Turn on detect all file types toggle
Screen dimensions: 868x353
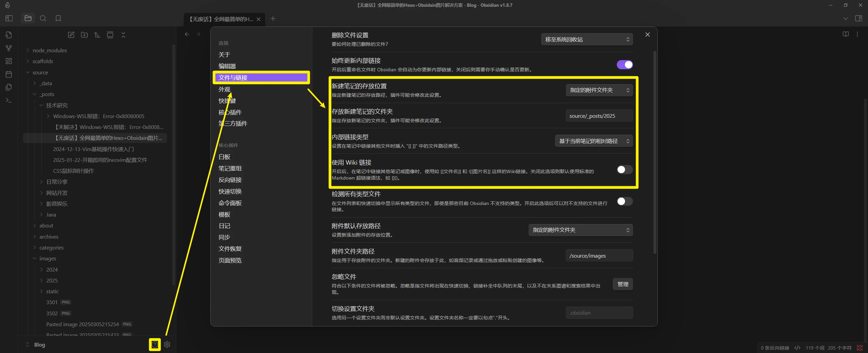coord(625,201)
